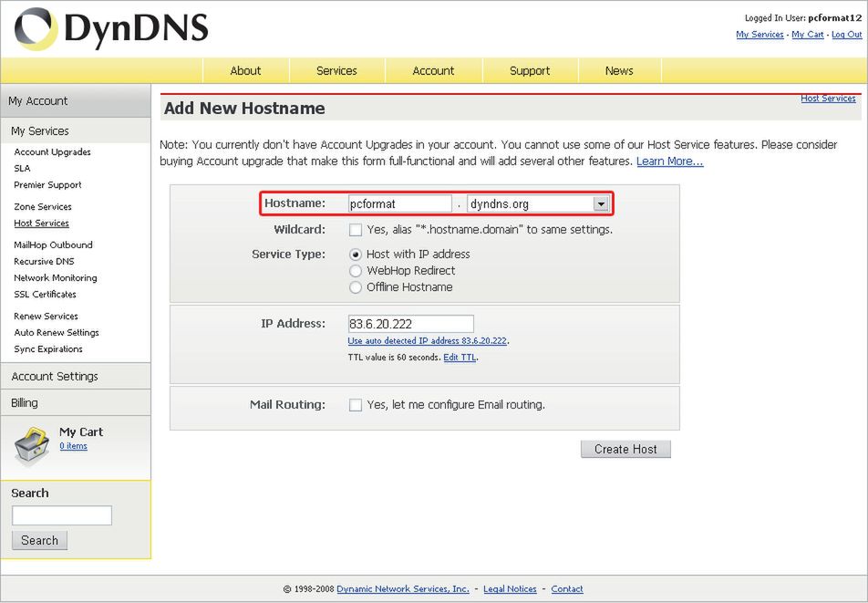This screenshot has width=868, height=603.
Task: Open Contact footer link
Action: 567,589
